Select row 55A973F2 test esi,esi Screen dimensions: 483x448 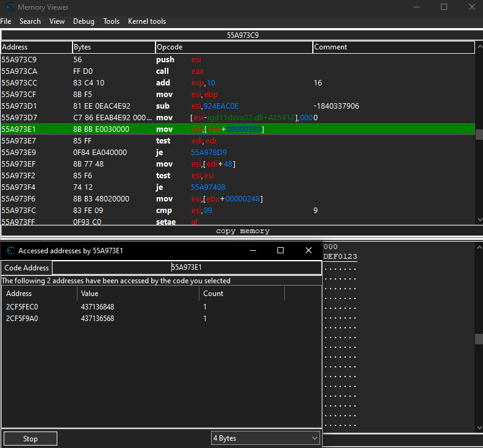pos(238,176)
